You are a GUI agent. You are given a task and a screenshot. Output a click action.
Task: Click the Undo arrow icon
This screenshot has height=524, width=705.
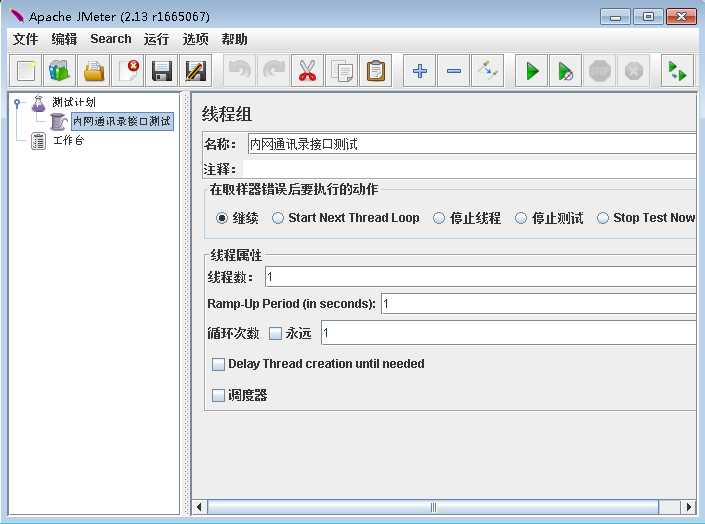point(240,71)
